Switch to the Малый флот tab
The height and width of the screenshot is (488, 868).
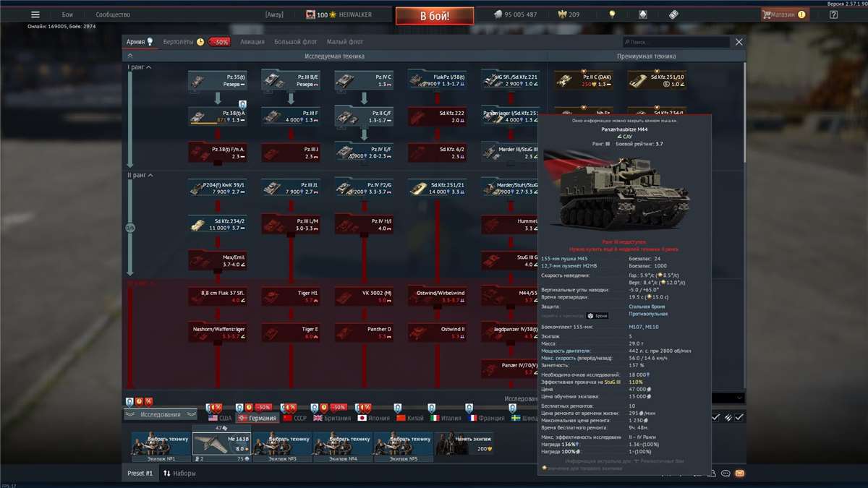click(x=345, y=42)
